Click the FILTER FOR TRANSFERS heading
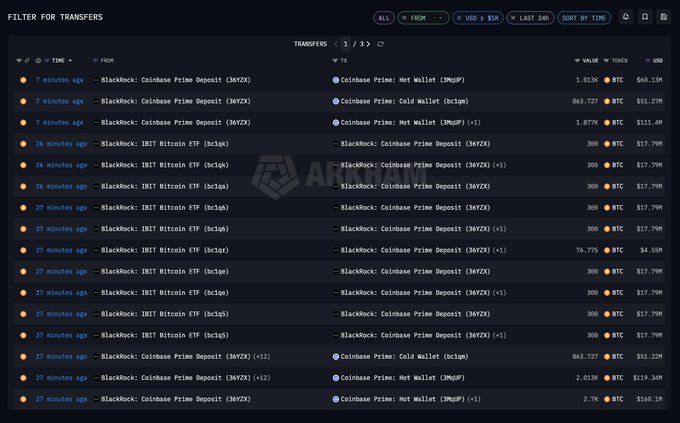 point(55,17)
